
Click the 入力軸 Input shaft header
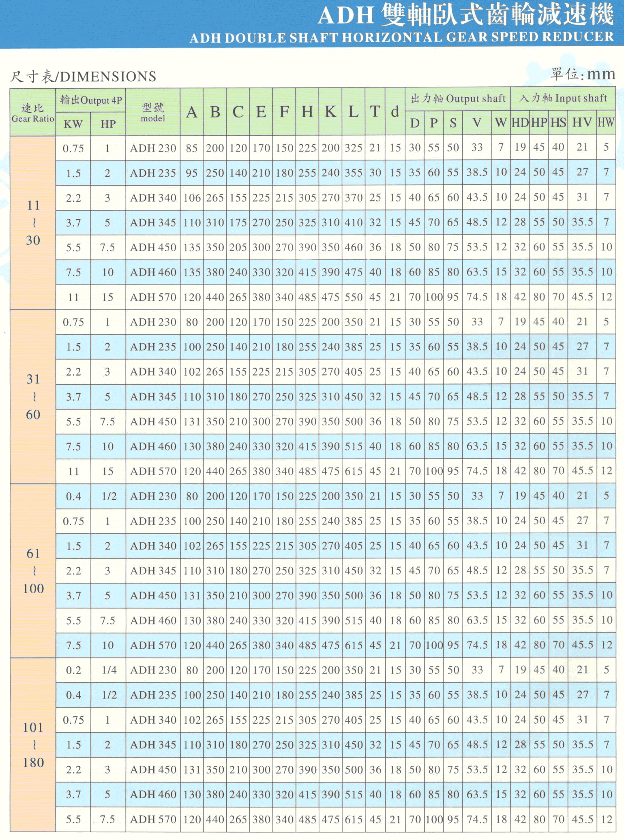pyautogui.click(x=563, y=98)
